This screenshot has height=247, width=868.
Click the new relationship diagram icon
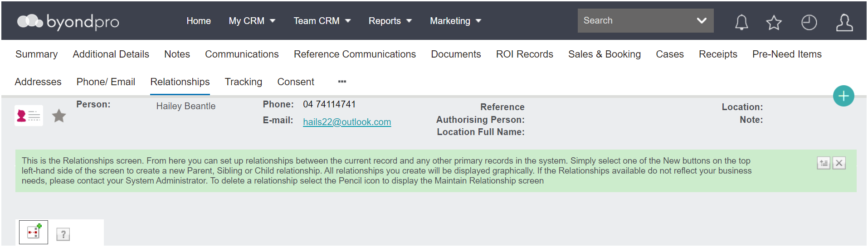[x=34, y=232]
